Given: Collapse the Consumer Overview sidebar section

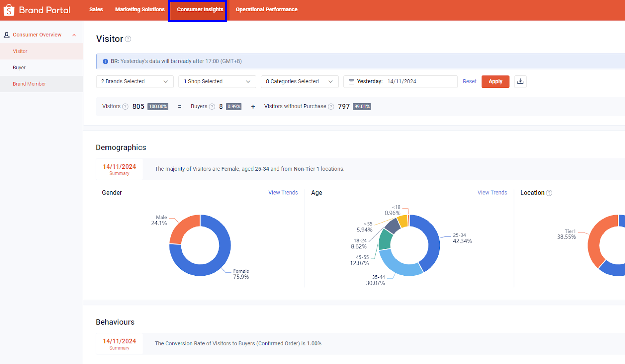Looking at the screenshot, I should [x=74, y=35].
